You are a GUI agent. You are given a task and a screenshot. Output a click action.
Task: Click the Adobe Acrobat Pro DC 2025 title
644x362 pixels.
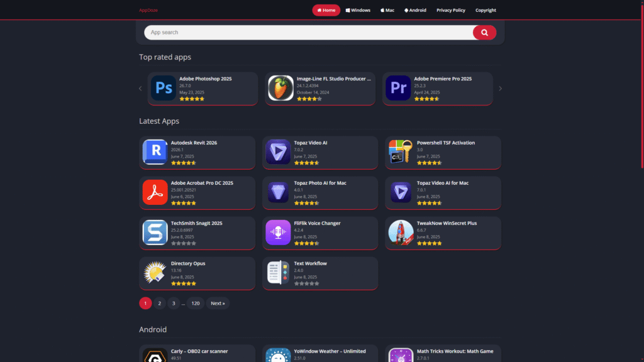pyautogui.click(x=202, y=183)
